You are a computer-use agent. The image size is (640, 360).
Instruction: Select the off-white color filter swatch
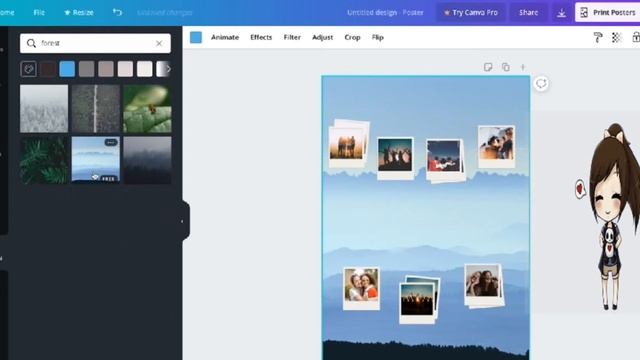144,69
